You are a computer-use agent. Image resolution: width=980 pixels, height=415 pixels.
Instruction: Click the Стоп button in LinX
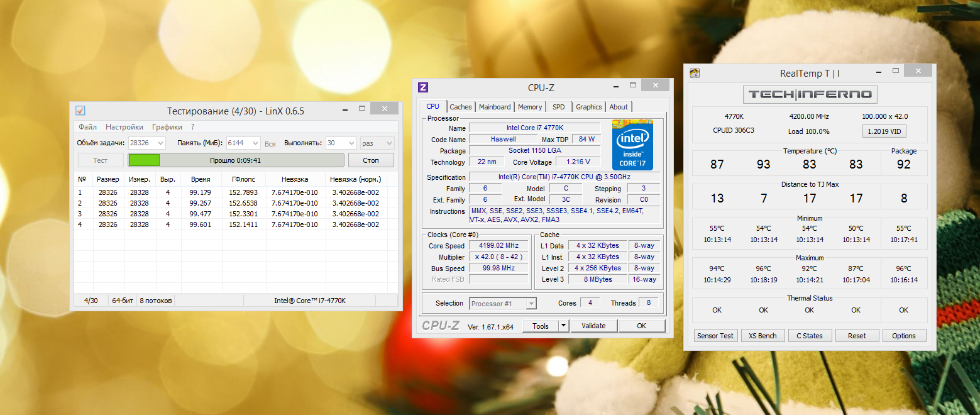coord(371,160)
